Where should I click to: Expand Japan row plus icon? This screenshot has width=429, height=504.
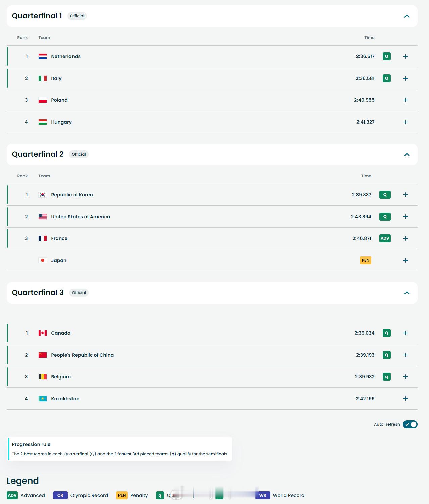tap(405, 260)
